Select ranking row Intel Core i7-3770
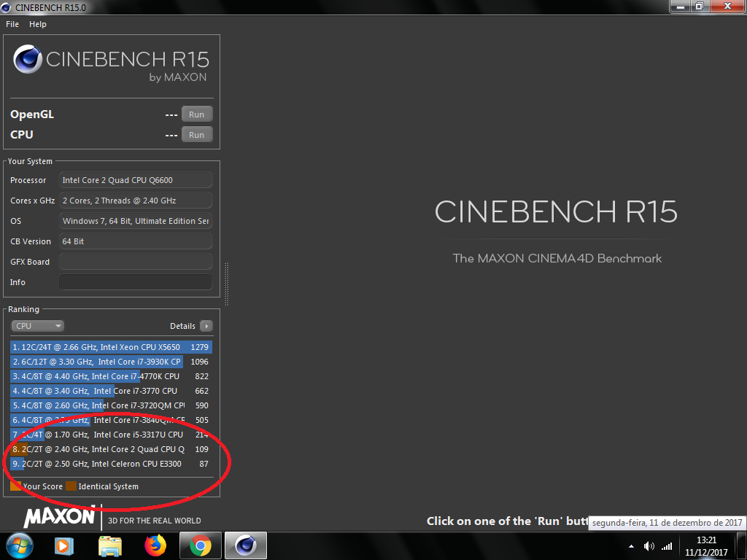The height and width of the screenshot is (560, 747). (x=111, y=391)
